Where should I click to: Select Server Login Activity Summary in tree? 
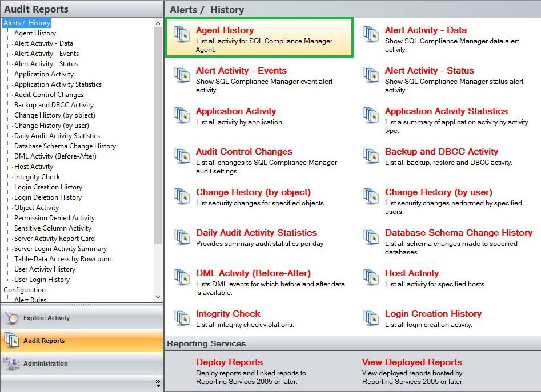[61, 249]
